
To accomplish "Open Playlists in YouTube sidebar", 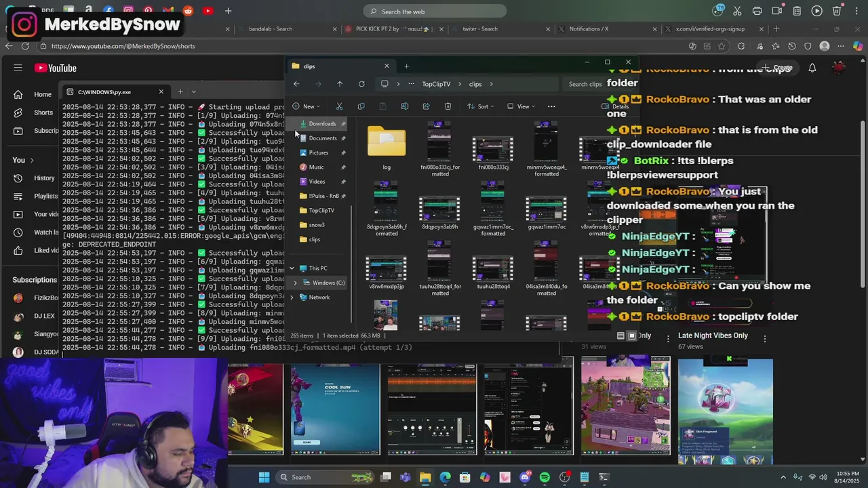I will pos(37,197).
